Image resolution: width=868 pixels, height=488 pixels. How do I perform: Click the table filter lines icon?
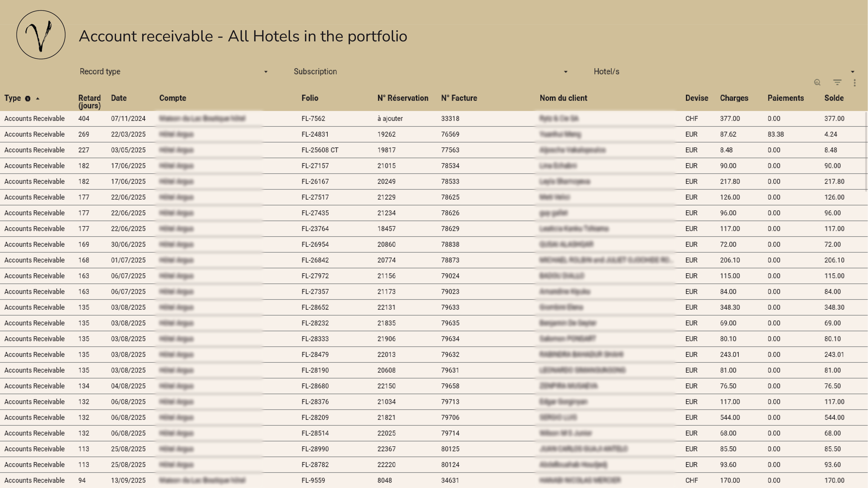click(x=837, y=82)
